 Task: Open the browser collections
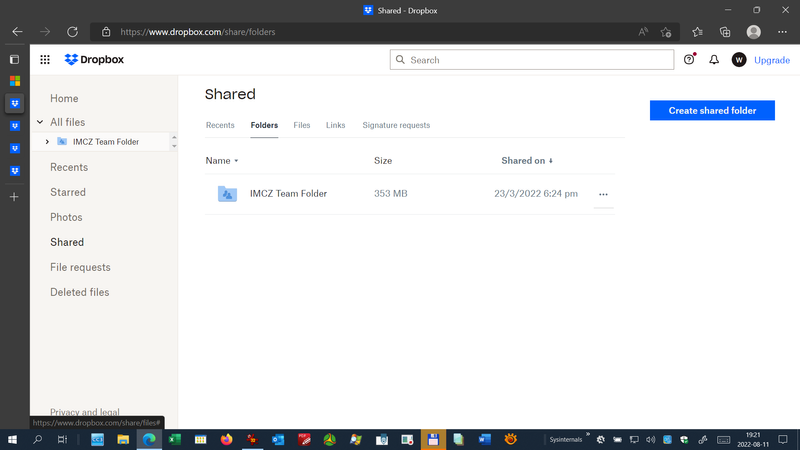click(x=725, y=32)
